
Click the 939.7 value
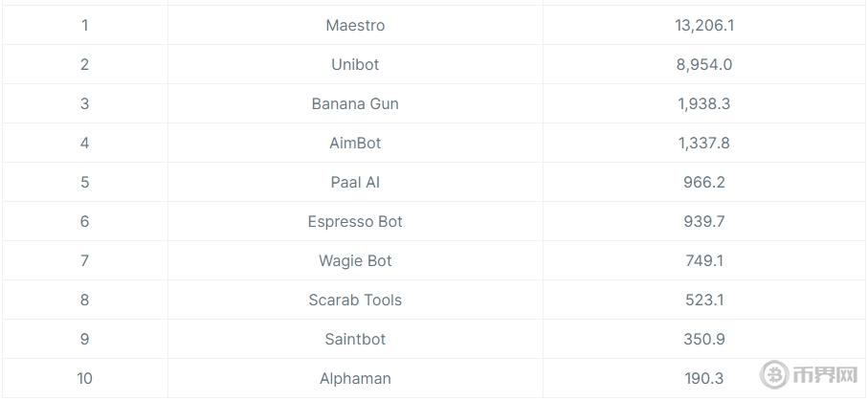coord(704,222)
